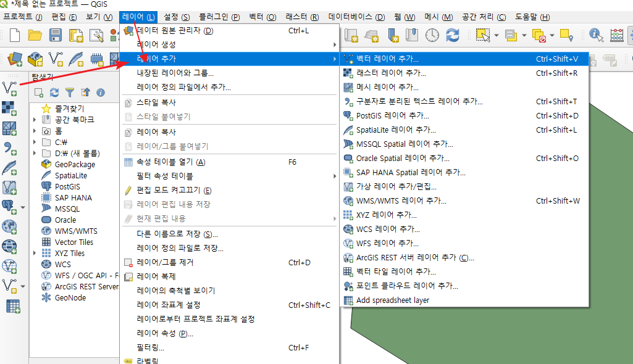Refresh the map canvas with the toolbar arrows
The image size is (633, 364).
tap(453, 35)
